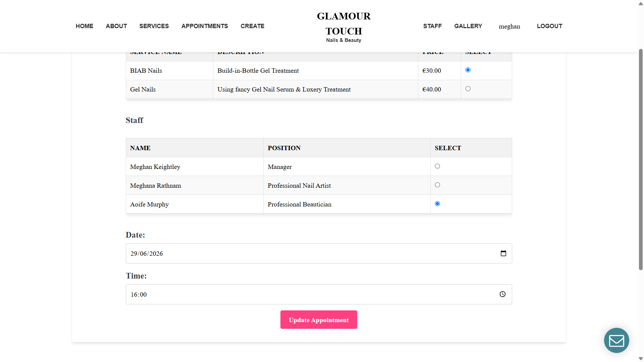Open the Appointments page

coord(205,26)
